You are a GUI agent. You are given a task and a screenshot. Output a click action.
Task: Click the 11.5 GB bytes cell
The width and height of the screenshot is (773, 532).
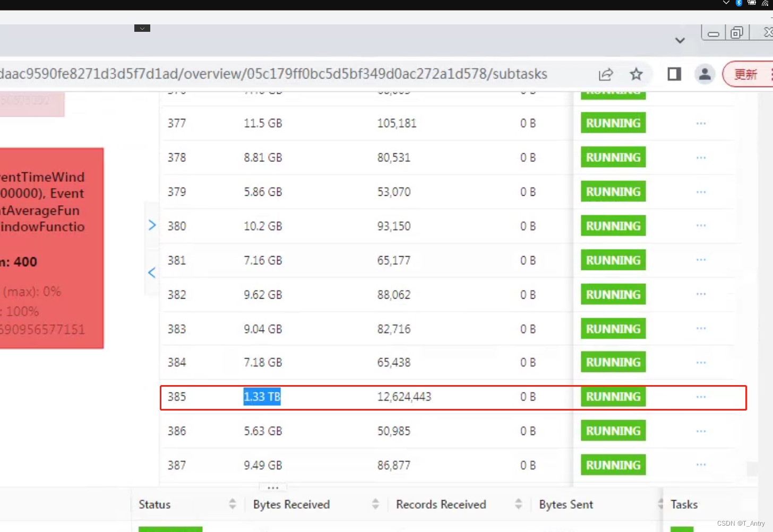click(x=263, y=123)
